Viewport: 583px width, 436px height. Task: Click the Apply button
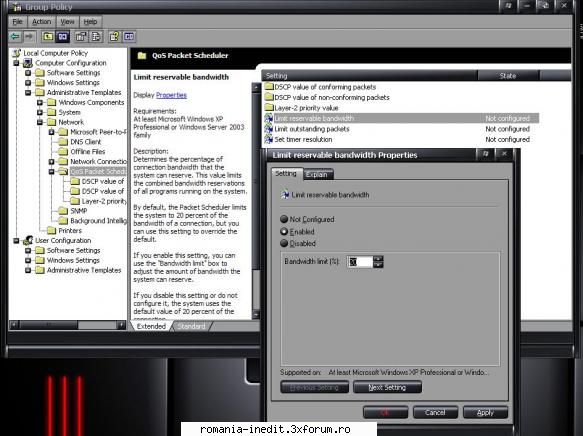tap(485, 412)
